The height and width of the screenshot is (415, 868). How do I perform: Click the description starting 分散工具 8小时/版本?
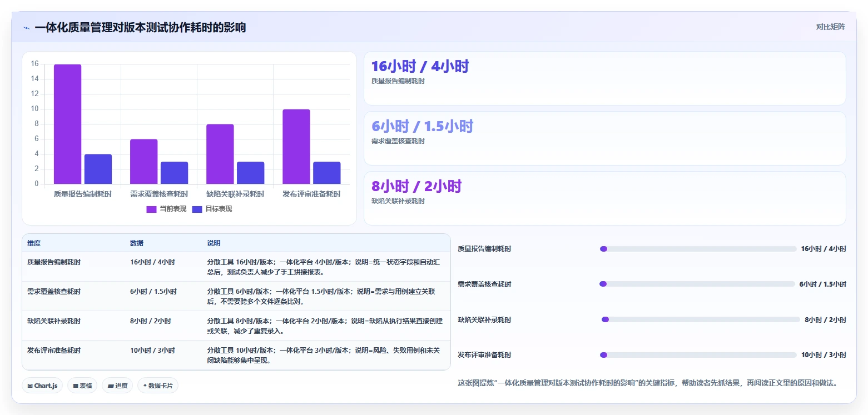(x=325, y=326)
